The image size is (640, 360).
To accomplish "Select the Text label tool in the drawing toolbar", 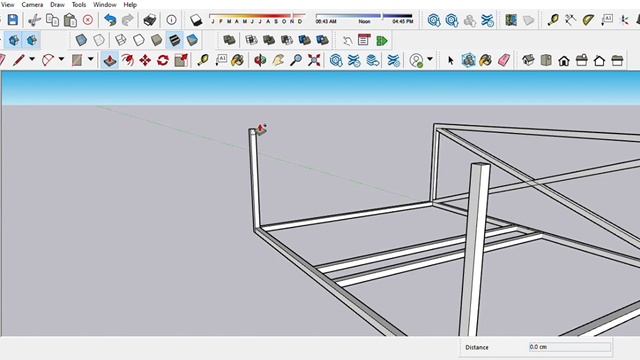I will (x=221, y=60).
